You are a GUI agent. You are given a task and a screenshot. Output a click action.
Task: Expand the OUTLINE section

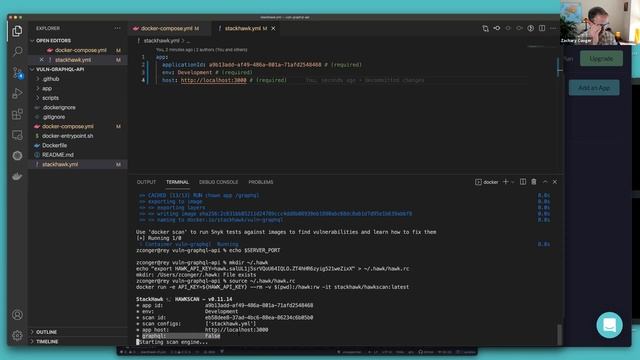(x=46, y=332)
